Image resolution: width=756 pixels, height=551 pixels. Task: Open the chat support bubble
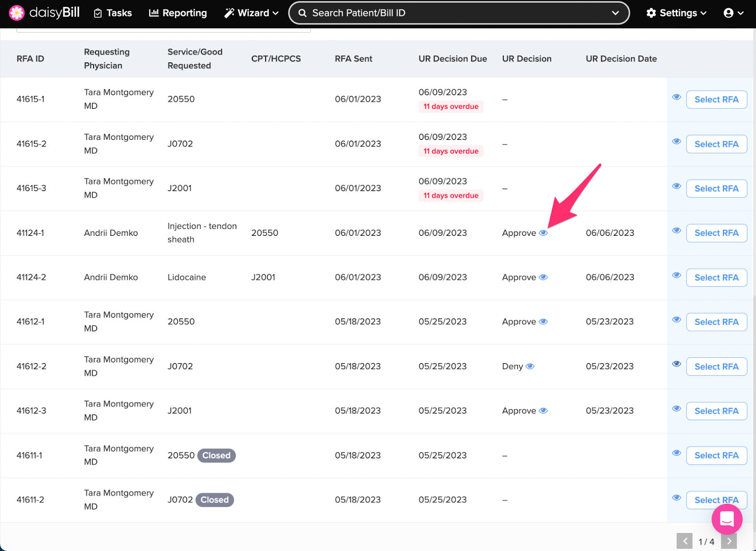click(727, 519)
